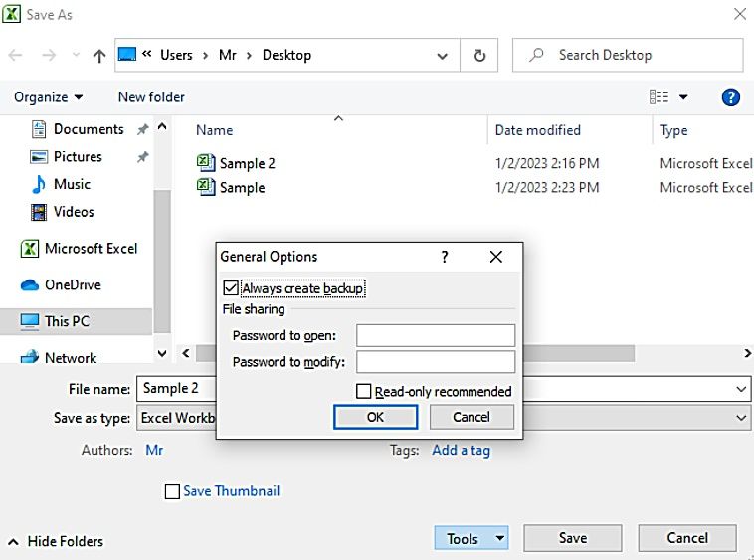
Task: Close the Save As window
Action: (x=740, y=14)
